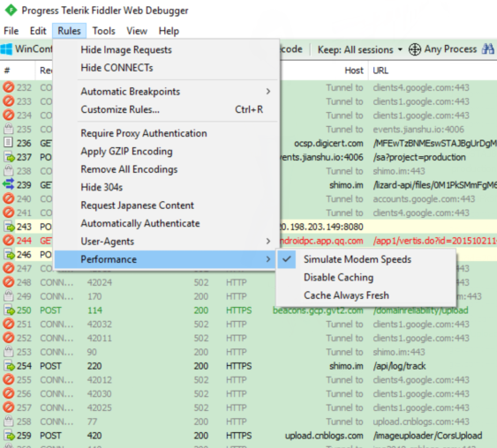This screenshot has width=497, height=448.
Task: Click the lock icon on session 258
Action: pos(9,422)
